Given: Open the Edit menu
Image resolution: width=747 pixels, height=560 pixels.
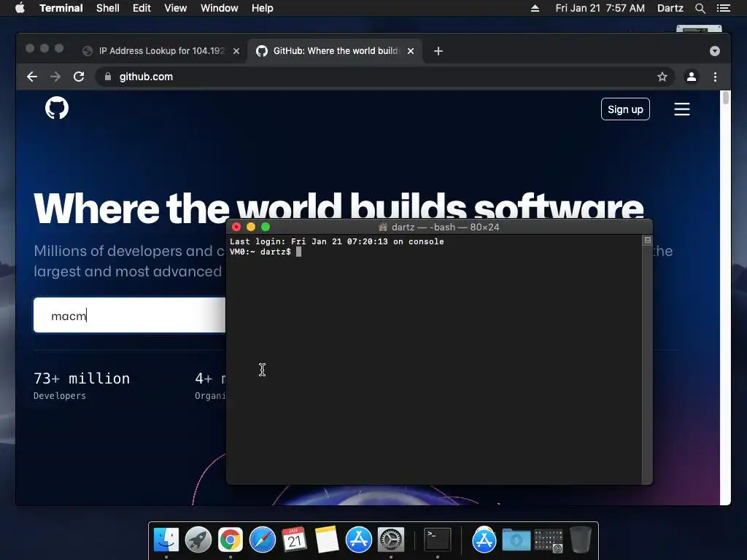Looking at the screenshot, I should tap(142, 8).
